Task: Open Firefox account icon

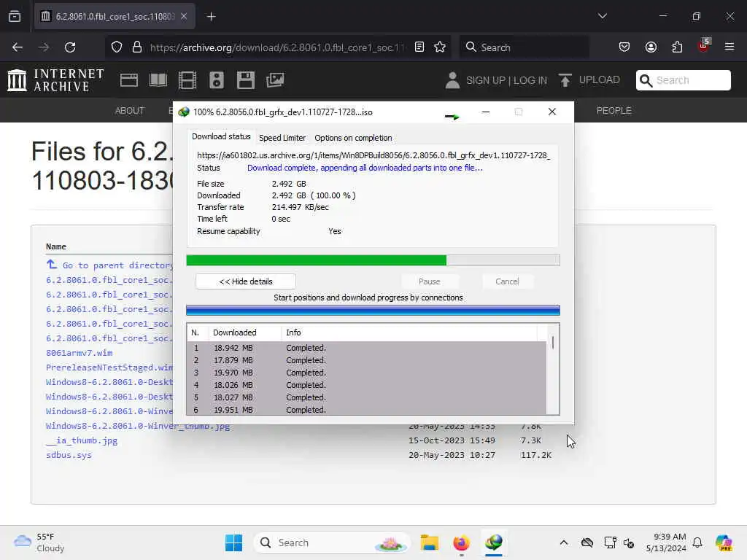Action: pyautogui.click(x=651, y=47)
